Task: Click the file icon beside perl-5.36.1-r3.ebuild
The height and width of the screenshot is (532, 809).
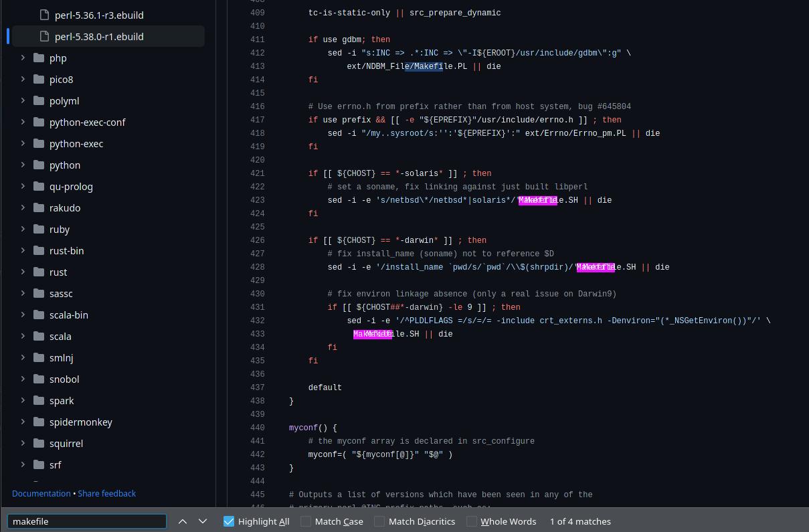Action: coord(46,15)
